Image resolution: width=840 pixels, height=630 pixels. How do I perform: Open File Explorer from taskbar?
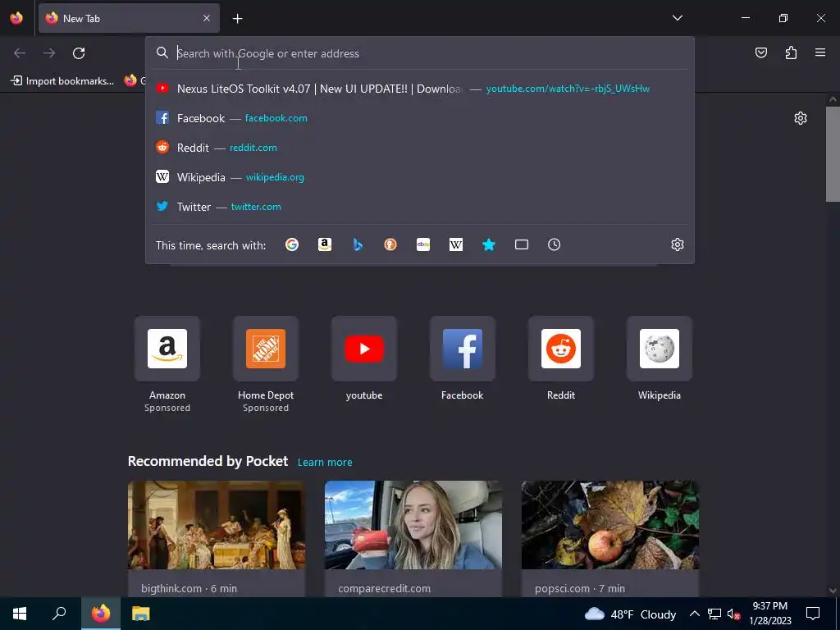click(141, 614)
